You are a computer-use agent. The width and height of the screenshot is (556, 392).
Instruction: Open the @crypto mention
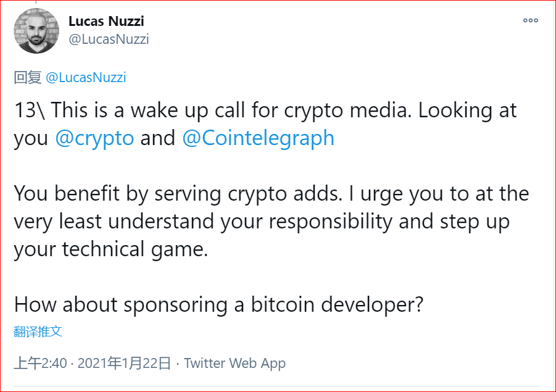tap(94, 138)
